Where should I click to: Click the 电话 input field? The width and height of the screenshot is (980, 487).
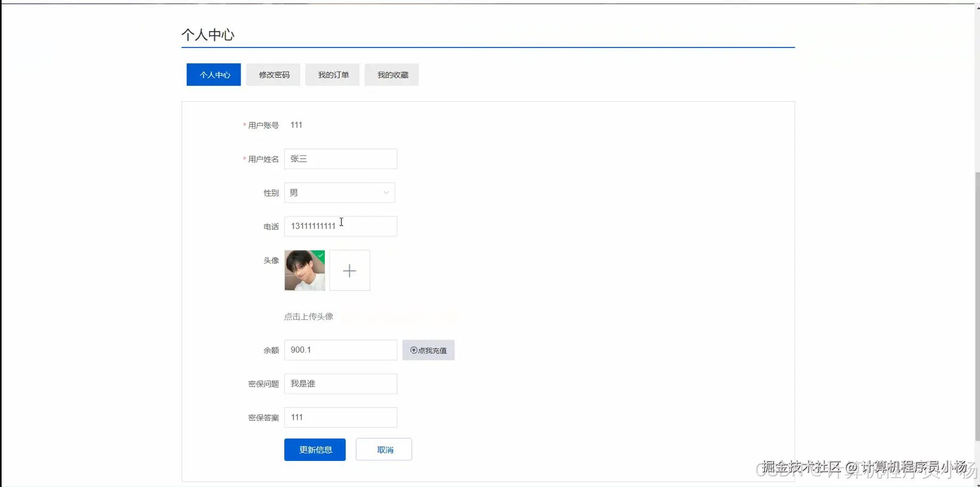[340, 226]
